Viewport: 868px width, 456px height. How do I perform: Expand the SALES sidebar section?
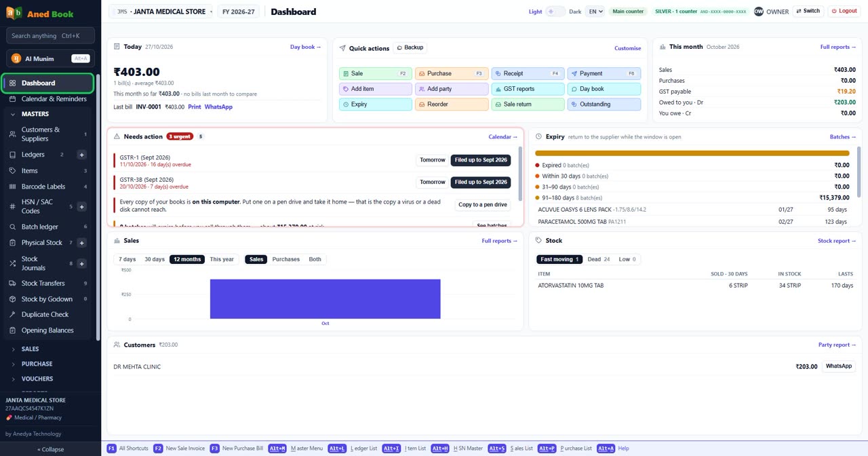[x=47, y=349]
